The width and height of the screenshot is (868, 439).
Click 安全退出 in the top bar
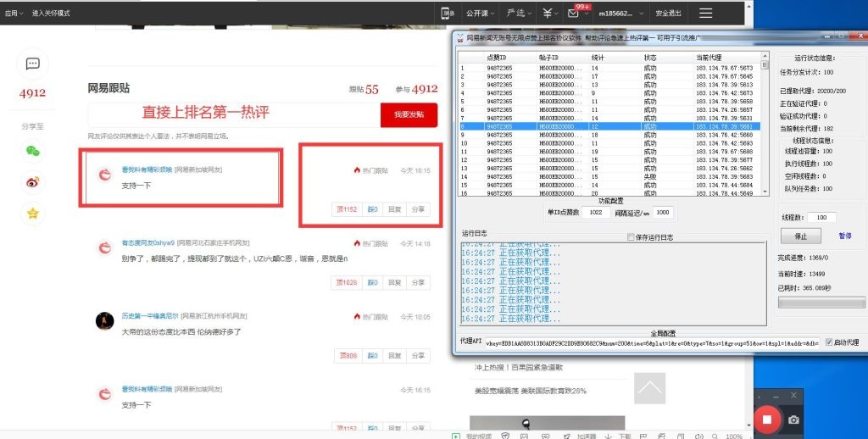coord(668,14)
